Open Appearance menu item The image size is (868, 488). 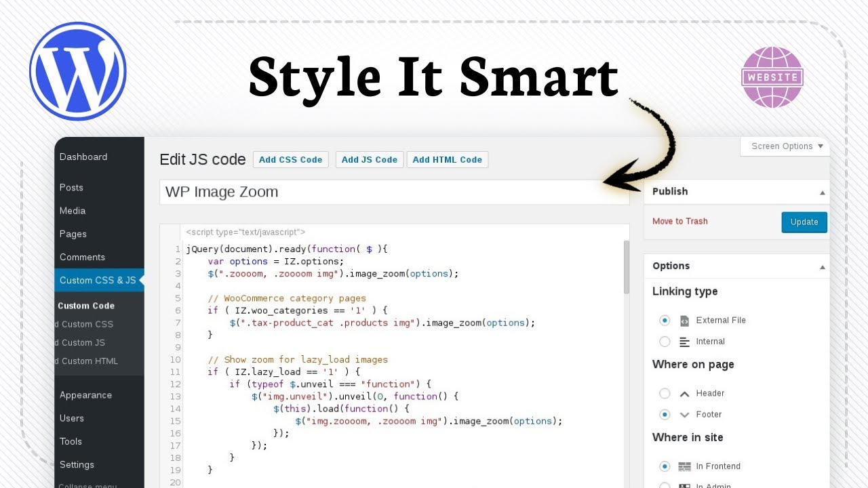click(x=85, y=395)
